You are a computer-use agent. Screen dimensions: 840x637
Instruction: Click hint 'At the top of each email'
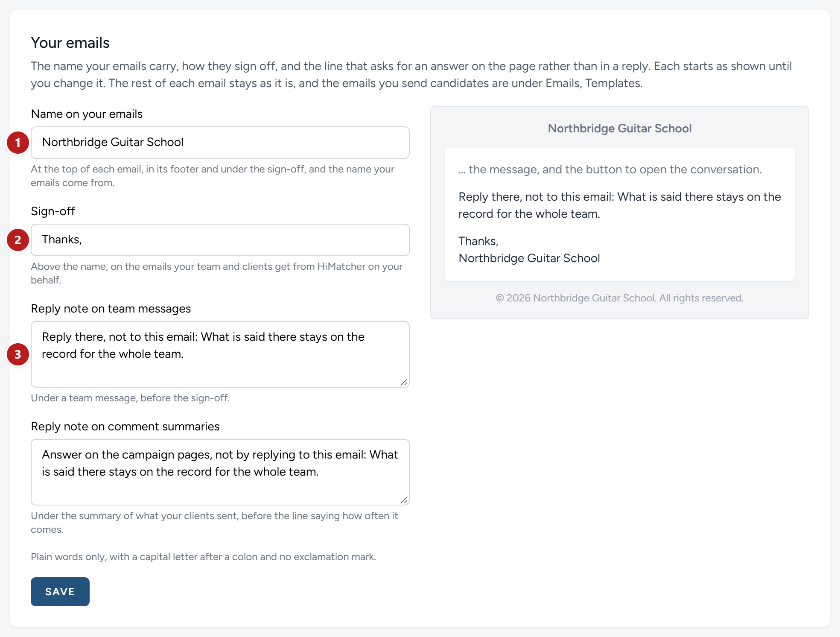pyautogui.click(x=213, y=176)
